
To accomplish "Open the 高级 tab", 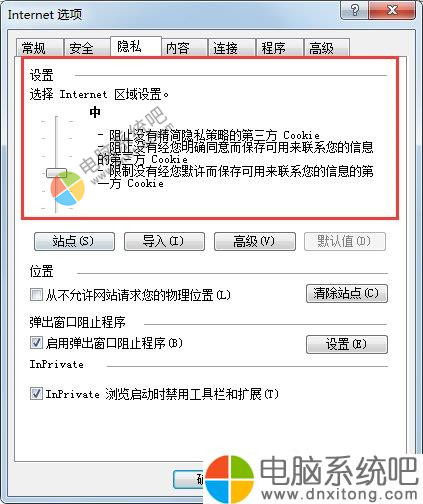I will [x=327, y=48].
